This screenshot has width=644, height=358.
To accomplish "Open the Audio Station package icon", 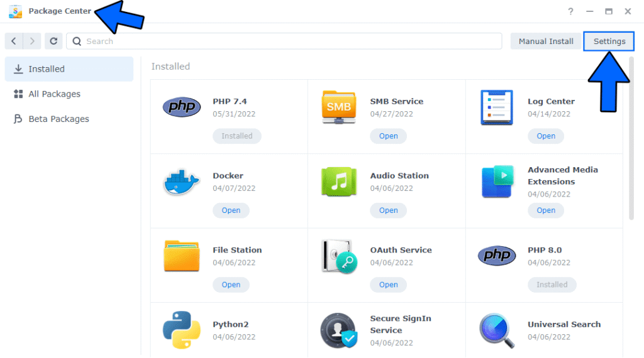I will 339,182.
